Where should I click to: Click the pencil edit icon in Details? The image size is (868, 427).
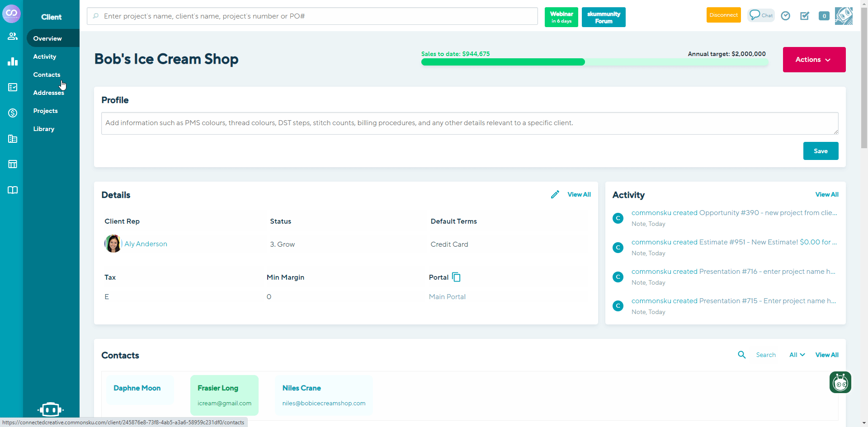[555, 194]
